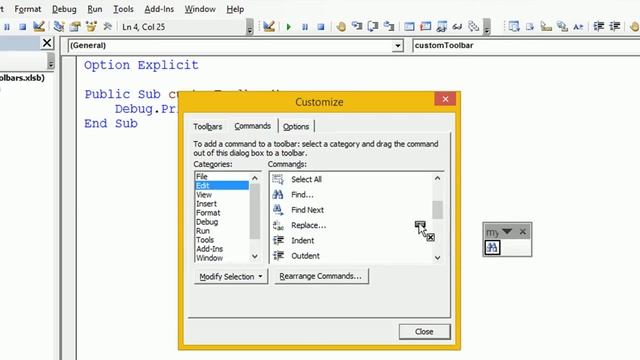The image size is (640, 360).
Task: Click the Rearrange Commands... button
Action: (x=321, y=276)
